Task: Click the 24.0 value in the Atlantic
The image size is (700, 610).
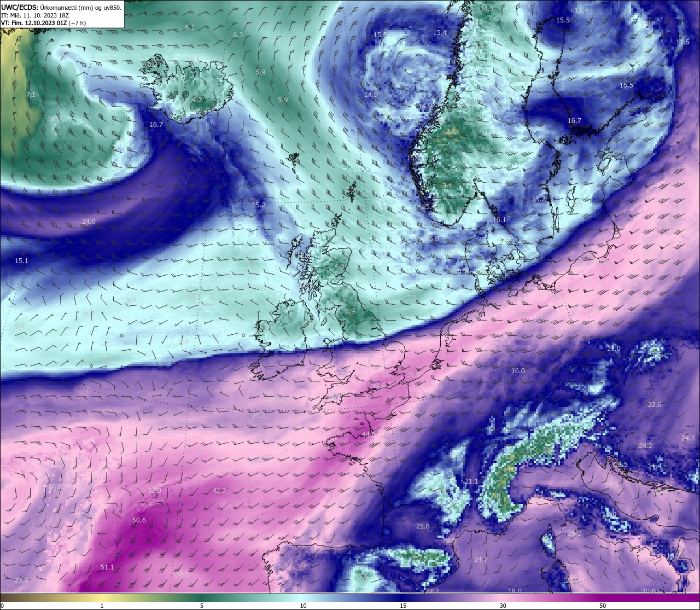Action: pyautogui.click(x=89, y=222)
